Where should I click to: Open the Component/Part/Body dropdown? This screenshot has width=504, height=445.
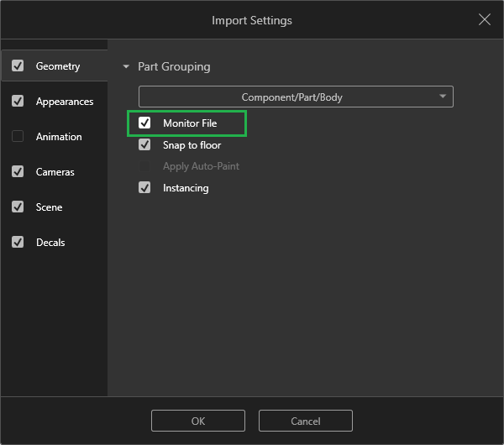pyautogui.click(x=296, y=97)
